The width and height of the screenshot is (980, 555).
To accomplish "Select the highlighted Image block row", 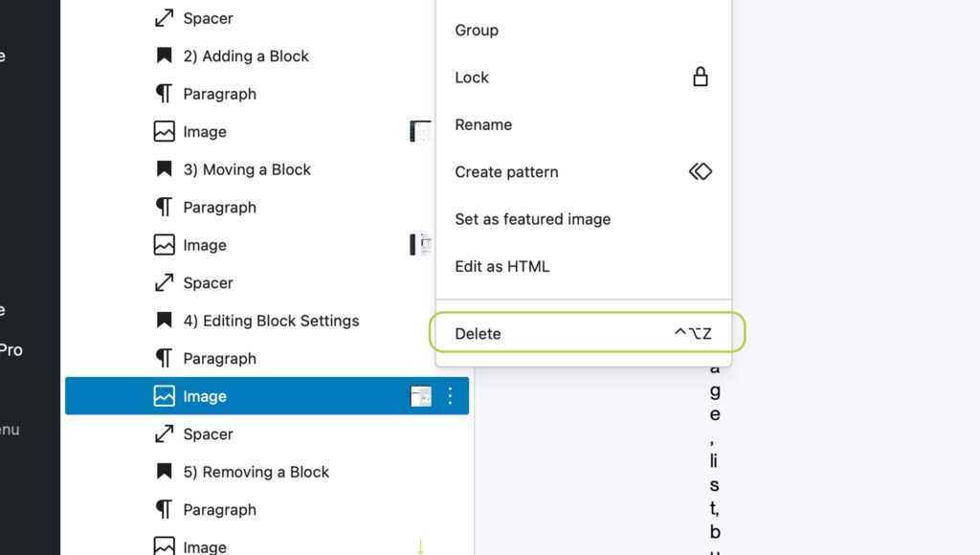I will (x=267, y=395).
